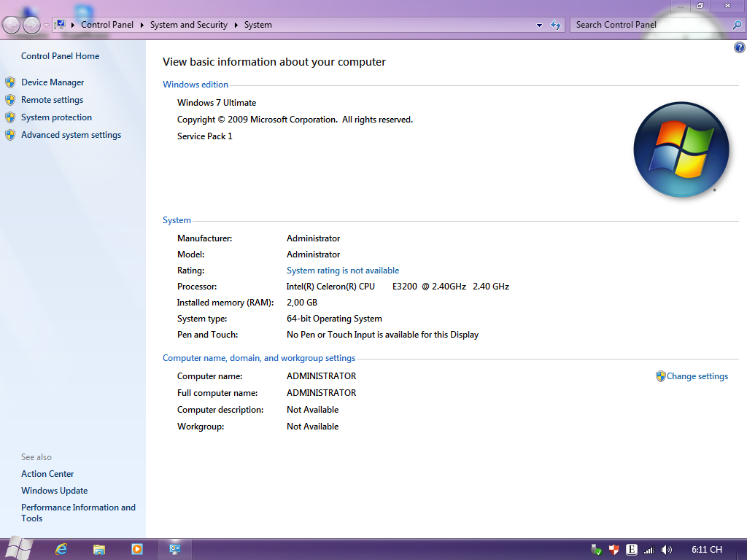
Task: Click the magnifier search icon
Action: [737, 25]
